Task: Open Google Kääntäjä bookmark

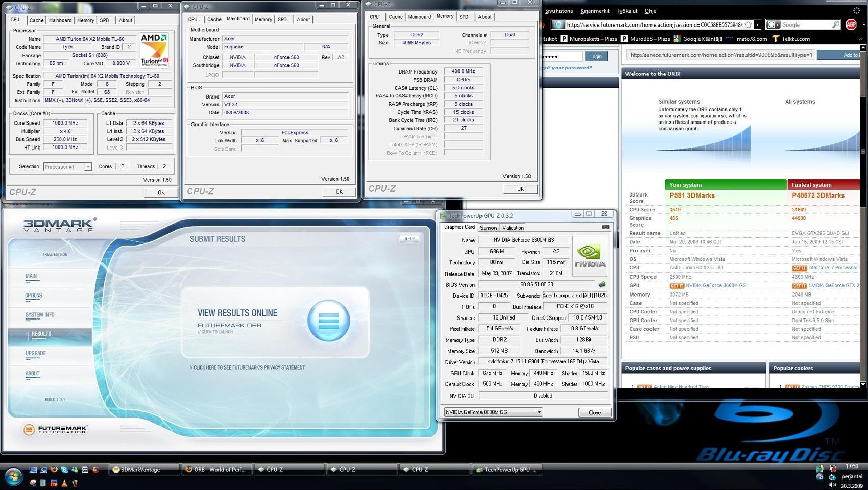Action: (x=698, y=39)
